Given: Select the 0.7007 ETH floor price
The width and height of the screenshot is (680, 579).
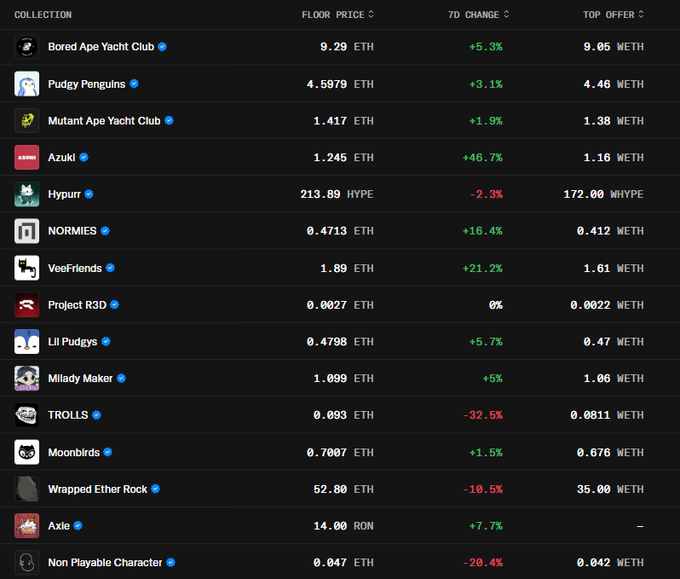Looking at the screenshot, I should [x=340, y=452].
